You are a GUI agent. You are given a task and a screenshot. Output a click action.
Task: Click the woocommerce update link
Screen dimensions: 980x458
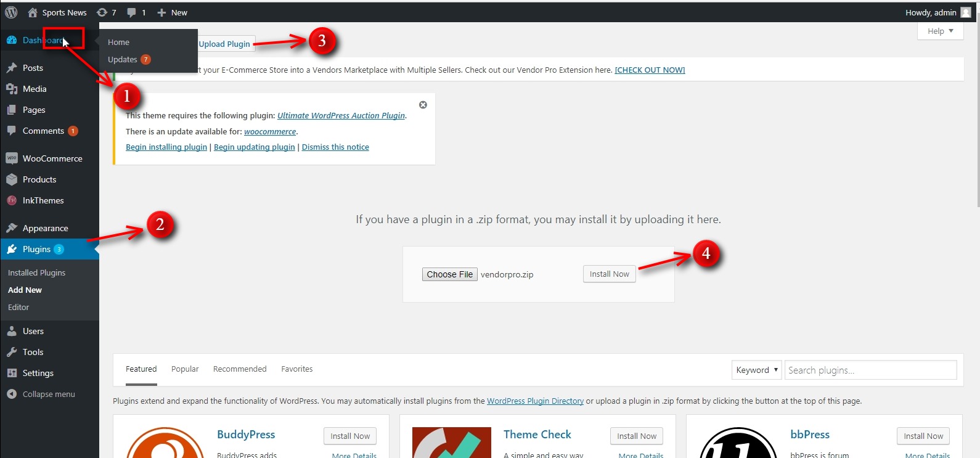pyautogui.click(x=270, y=131)
